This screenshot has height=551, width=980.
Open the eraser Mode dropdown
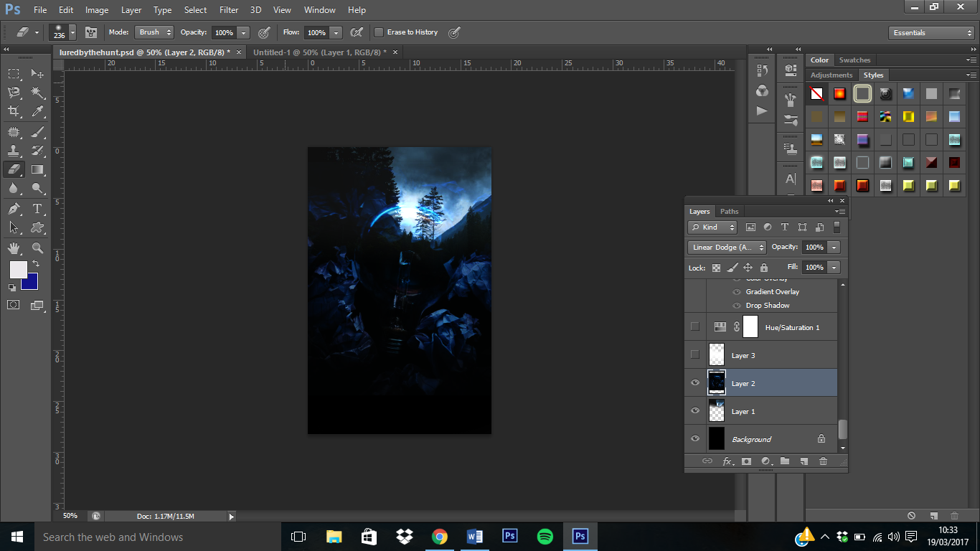tap(154, 32)
